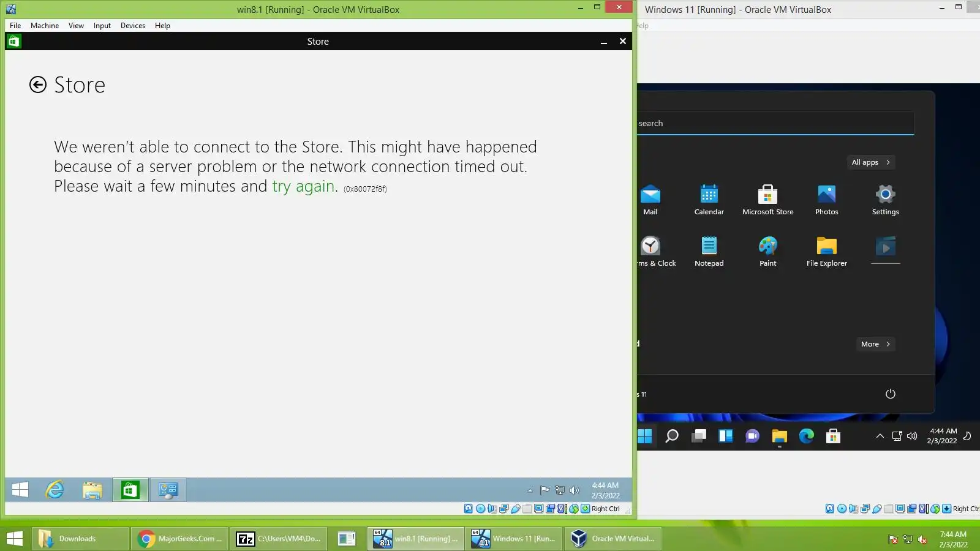Expand 'All apps' in the Windows 11 Start menu
Screen dimensions: 980x551
(870, 162)
